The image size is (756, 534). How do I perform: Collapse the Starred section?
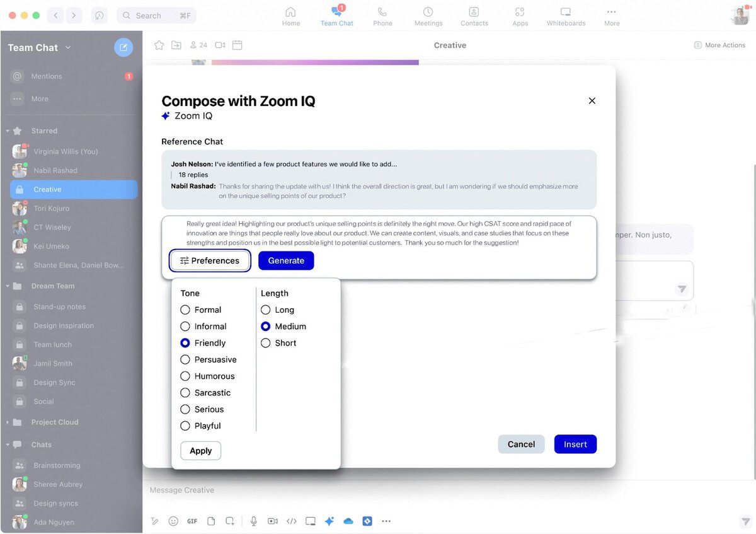[8, 131]
